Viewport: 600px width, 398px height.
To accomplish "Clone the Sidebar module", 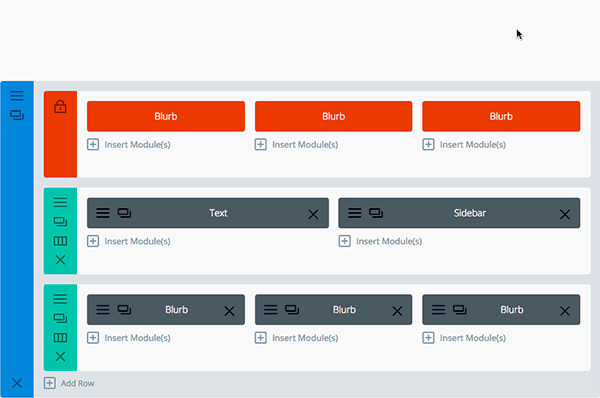I will point(376,213).
